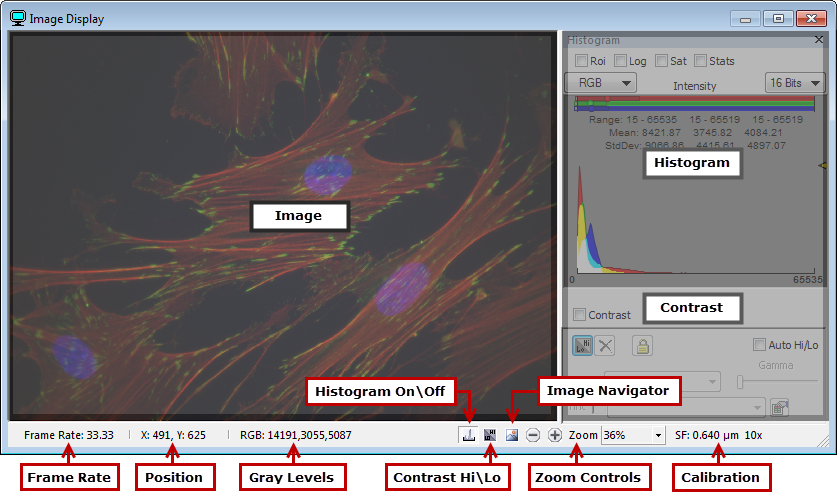Open the Image Navigator icon
This screenshot has height=503, width=837.
click(512, 435)
